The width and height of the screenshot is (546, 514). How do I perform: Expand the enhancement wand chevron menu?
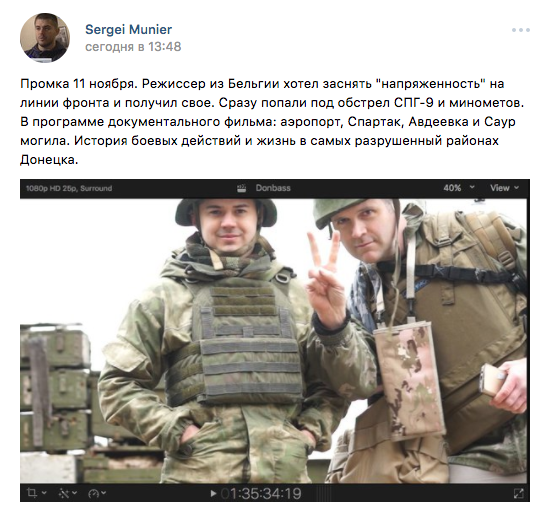(74, 493)
